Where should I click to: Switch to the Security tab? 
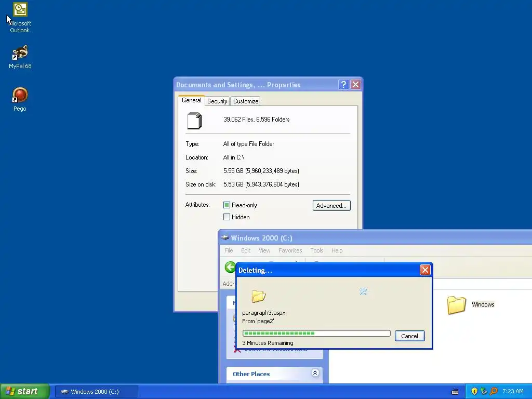[217, 101]
